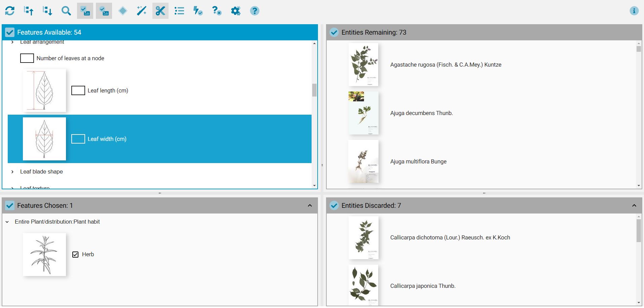The image size is (644, 308).
Task: Toggle the Entities Discarded header checkmark
Action: pyautogui.click(x=334, y=205)
